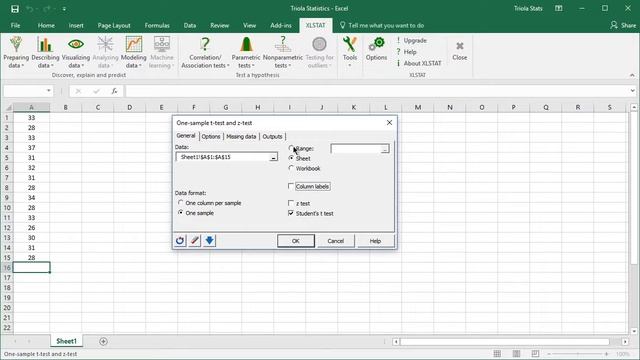Screen dimensions: 640x360
Task: Click the dialog blue down arrow icon
Action: click(x=209, y=240)
